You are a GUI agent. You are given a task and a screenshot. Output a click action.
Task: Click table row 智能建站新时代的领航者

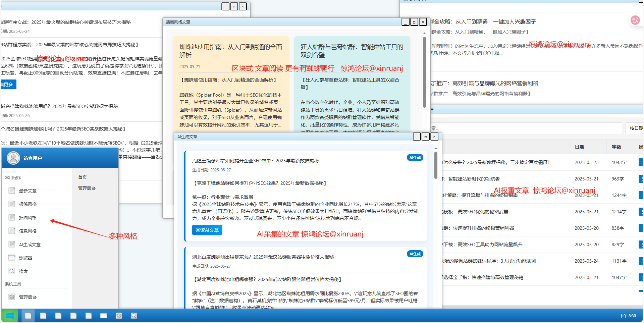(x=474, y=179)
